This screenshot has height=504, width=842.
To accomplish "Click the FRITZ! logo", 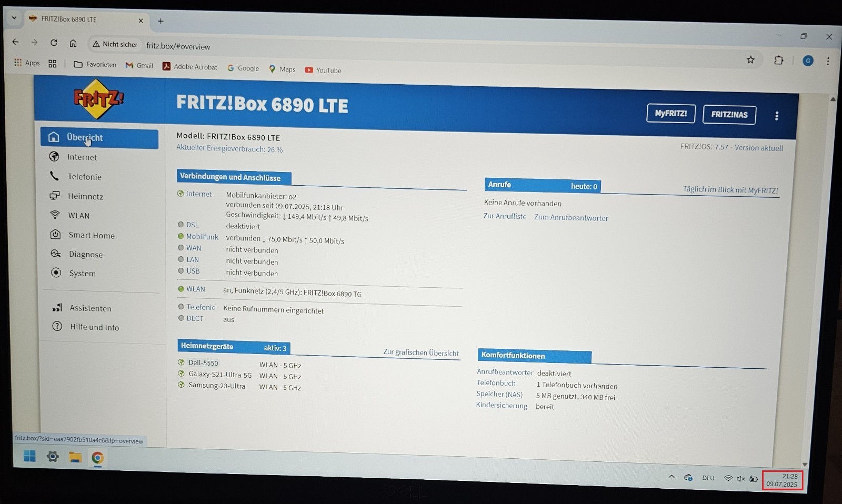I will point(98,99).
